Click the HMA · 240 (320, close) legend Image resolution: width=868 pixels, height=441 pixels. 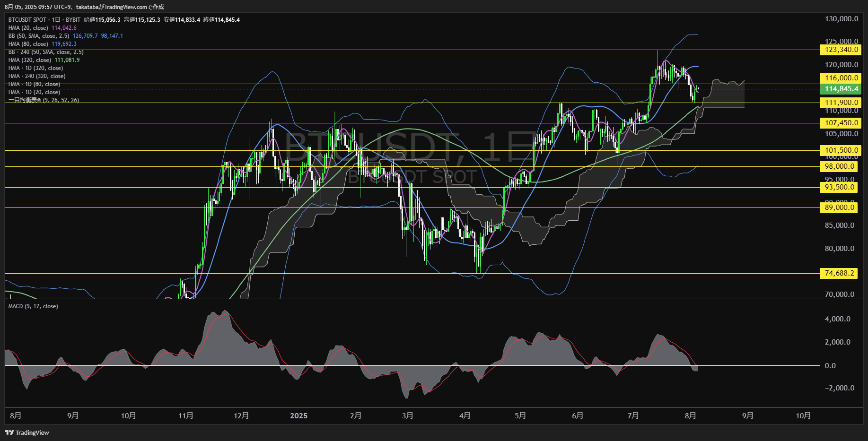(x=37, y=76)
